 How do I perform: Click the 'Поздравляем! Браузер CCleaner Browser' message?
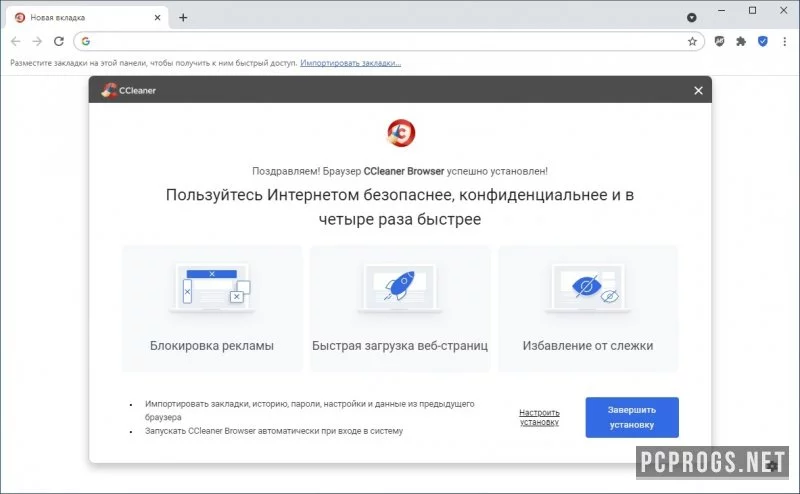(x=399, y=171)
